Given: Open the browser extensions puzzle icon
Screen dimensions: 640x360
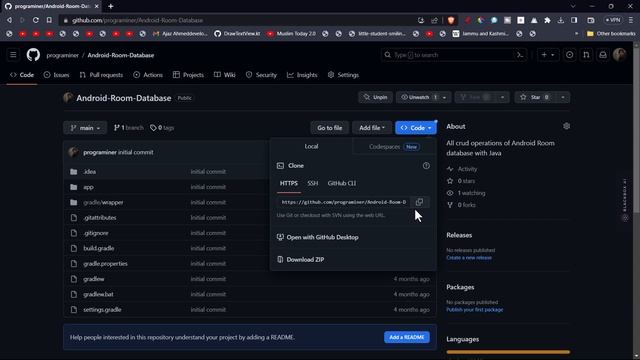Looking at the screenshot, I should pos(547,20).
